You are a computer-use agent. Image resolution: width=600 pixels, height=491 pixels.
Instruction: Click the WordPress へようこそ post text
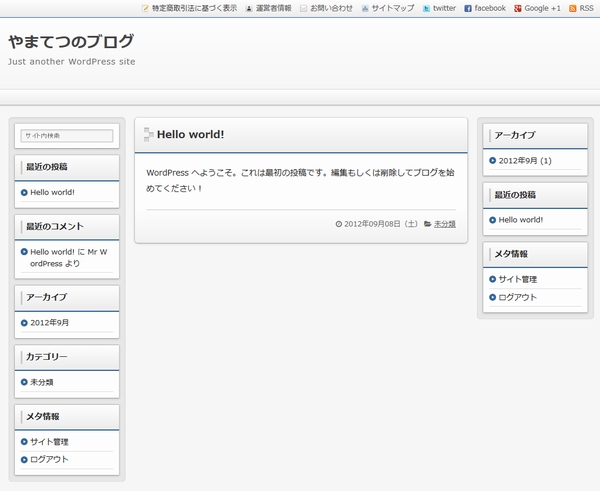point(300,180)
